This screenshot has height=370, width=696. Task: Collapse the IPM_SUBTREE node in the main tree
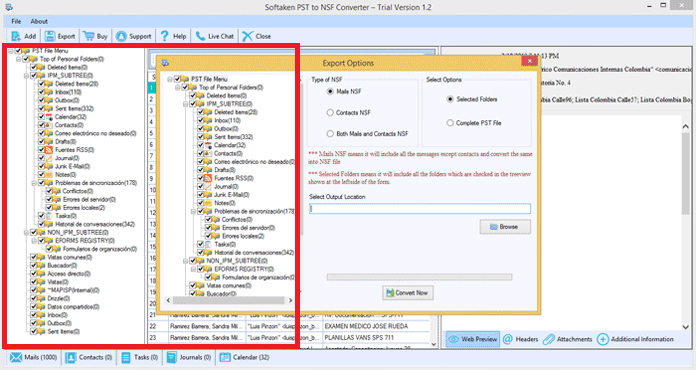tap(26, 76)
